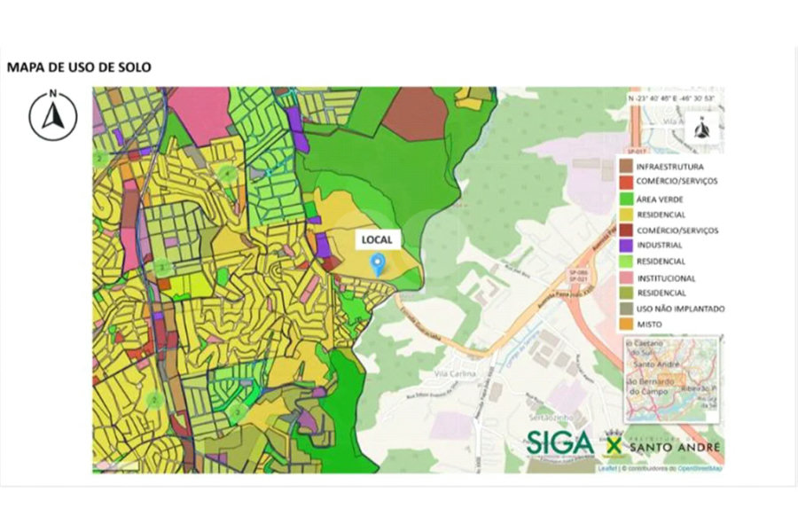798x532 pixels.
Task: Click the INDUSTRIAL legend label
Action: pyautogui.click(x=660, y=246)
